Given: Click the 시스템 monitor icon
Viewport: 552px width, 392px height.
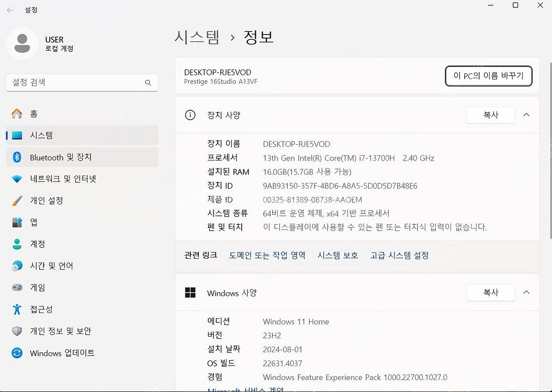Looking at the screenshot, I should (17, 135).
